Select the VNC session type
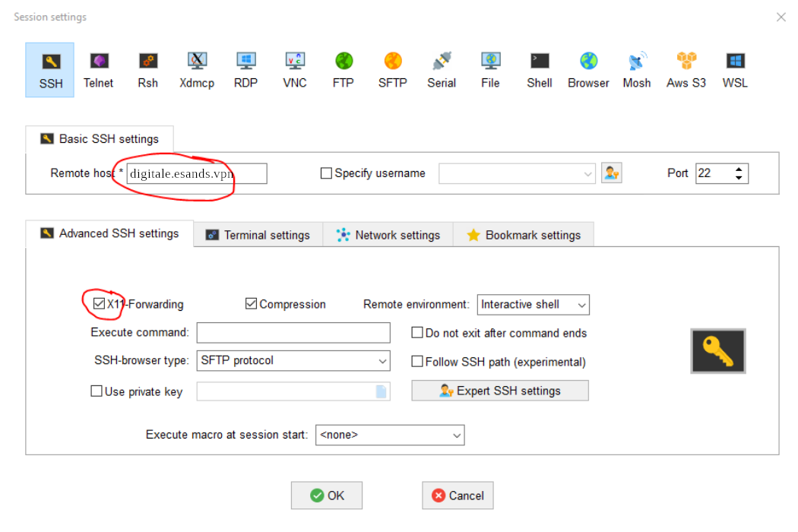798x532 pixels. [x=294, y=70]
